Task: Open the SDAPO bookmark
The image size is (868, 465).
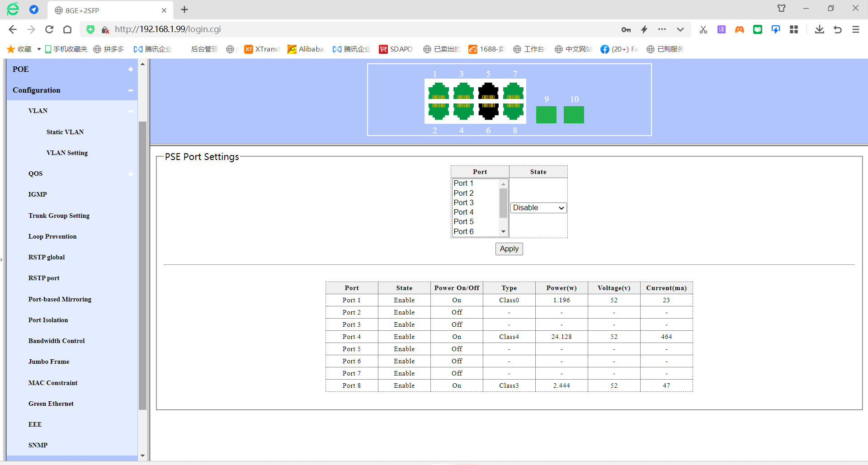Action: point(396,49)
